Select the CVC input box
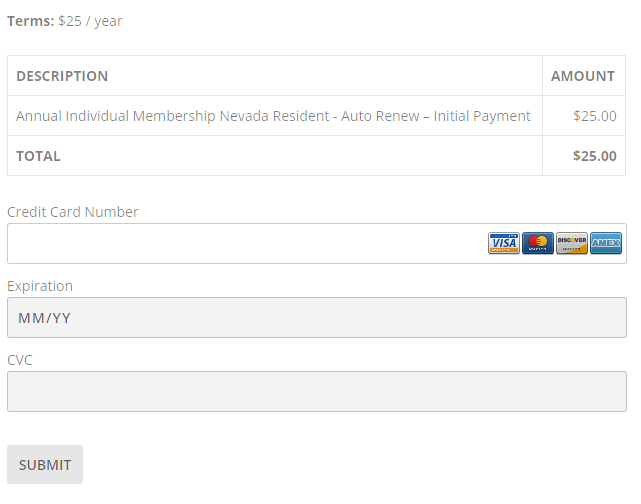641x504 pixels. (x=317, y=392)
